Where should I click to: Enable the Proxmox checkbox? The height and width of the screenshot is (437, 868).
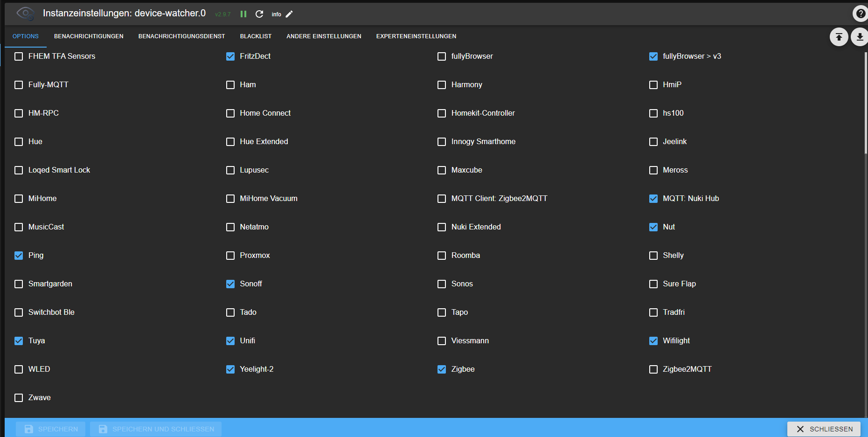point(230,256)
